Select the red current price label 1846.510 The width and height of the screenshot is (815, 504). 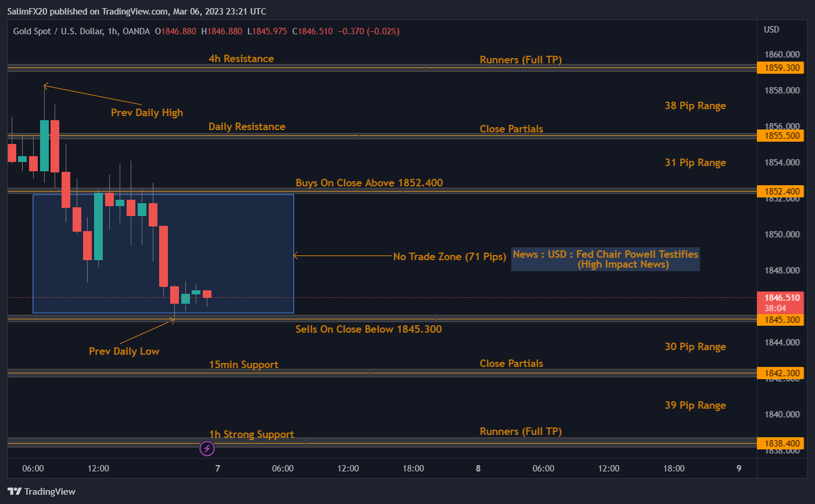pos(780,297)
